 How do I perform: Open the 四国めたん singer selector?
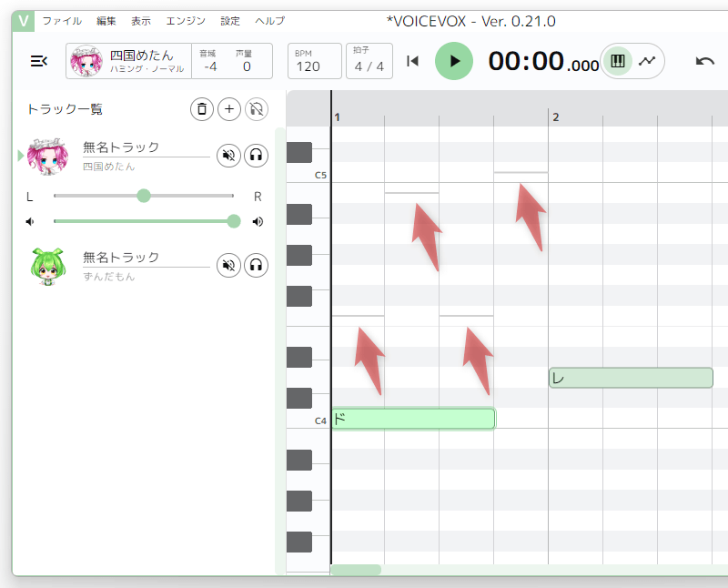click(x=128, y=61)
